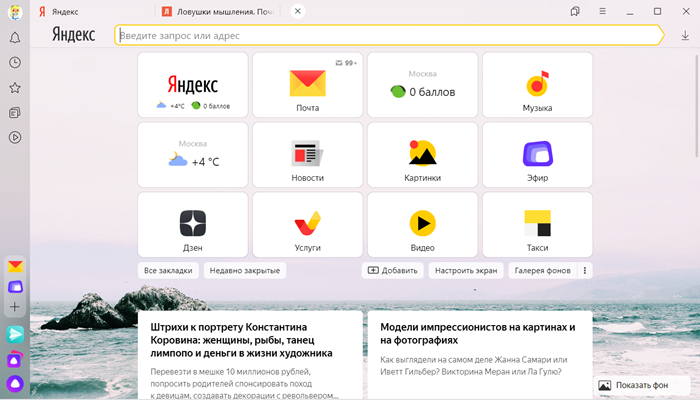Open Moscow traffic 0 баллов tile
The height and width of the screenshot is (400, 700).
(x=422, y=85)
